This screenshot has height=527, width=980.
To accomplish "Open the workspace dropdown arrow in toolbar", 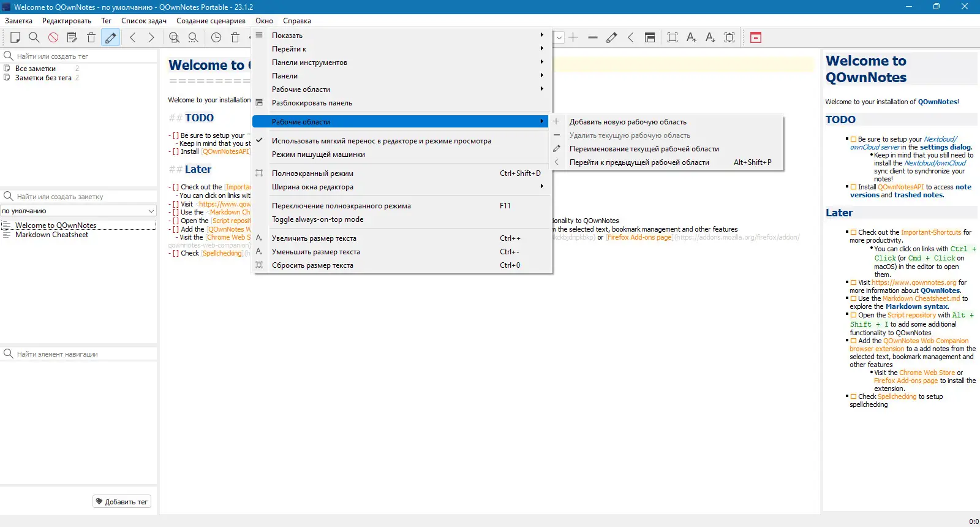I will (x=559, y=37).
